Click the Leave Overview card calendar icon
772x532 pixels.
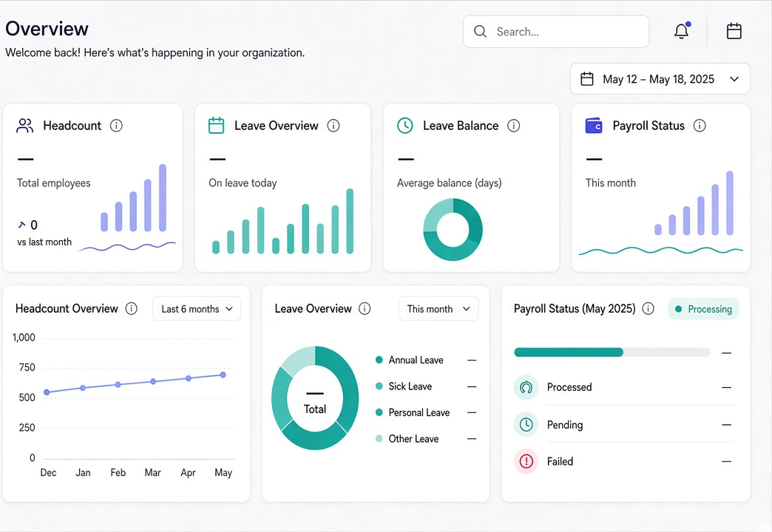tap(216, 126)
